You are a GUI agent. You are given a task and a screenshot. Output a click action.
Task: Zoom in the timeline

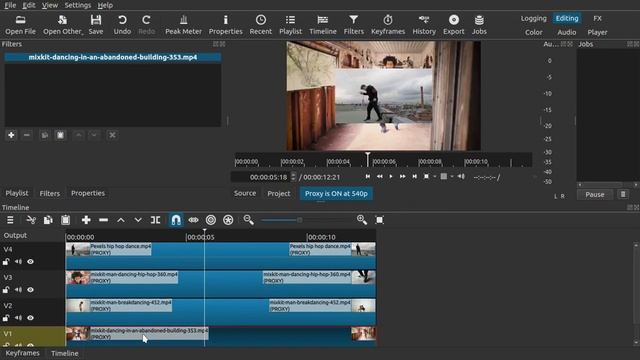click(362, 220)
